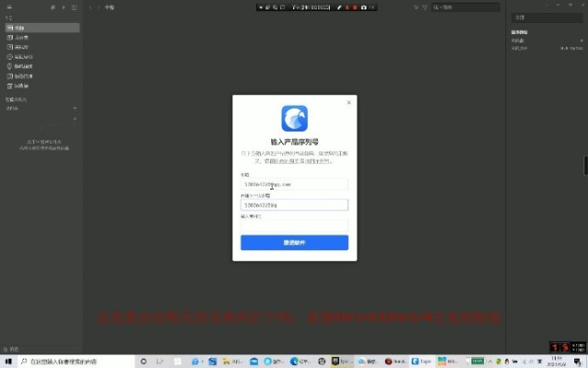Open the hamburger menu in Eagle's sidebar header

pyautogui.click(x=9, y=7)
